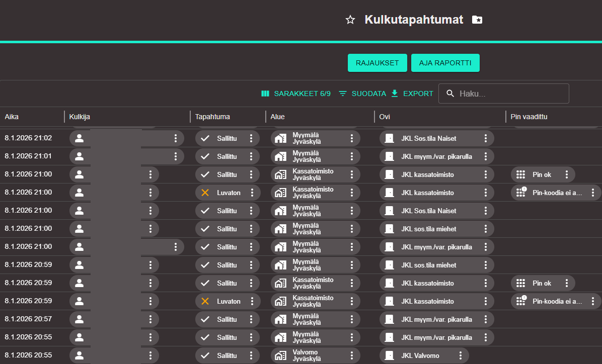Image resolution: width=602 pixels, height=364 pixels.
Task: Click the magnifier icon in the Haku field
Action: click(x=450, y=94)
